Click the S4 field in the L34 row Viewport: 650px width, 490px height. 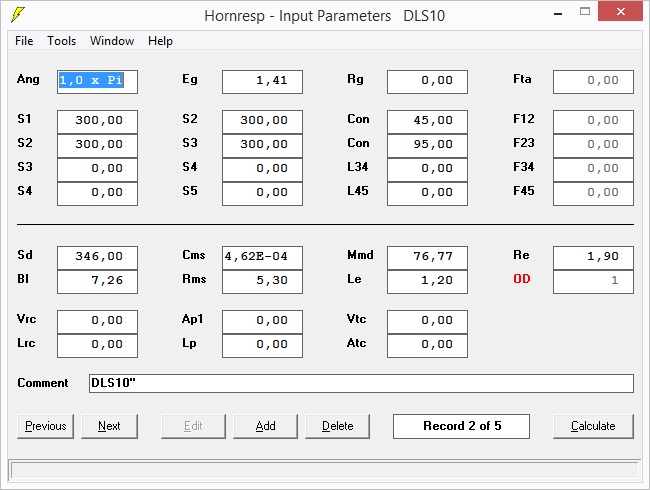[x=262, y=170]
